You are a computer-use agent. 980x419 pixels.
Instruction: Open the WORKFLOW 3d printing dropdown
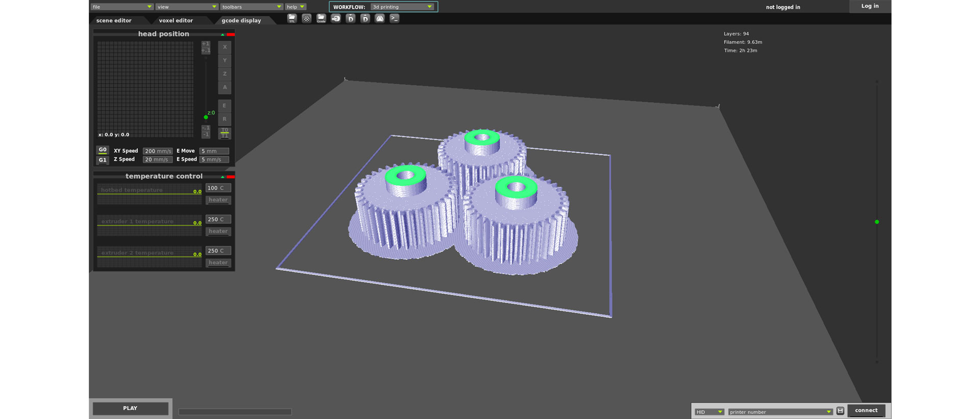(x=402, y=7)
